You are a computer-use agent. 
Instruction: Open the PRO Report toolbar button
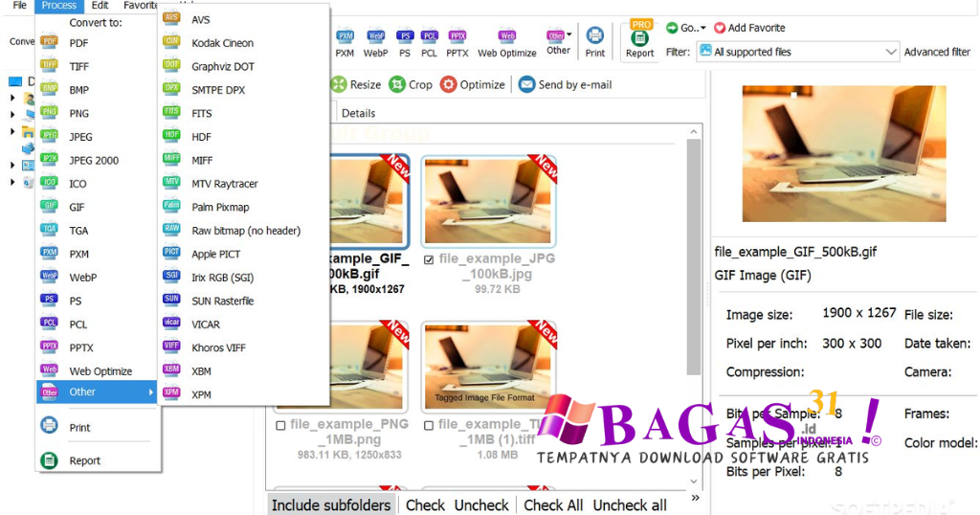click(x=640, y=40)
